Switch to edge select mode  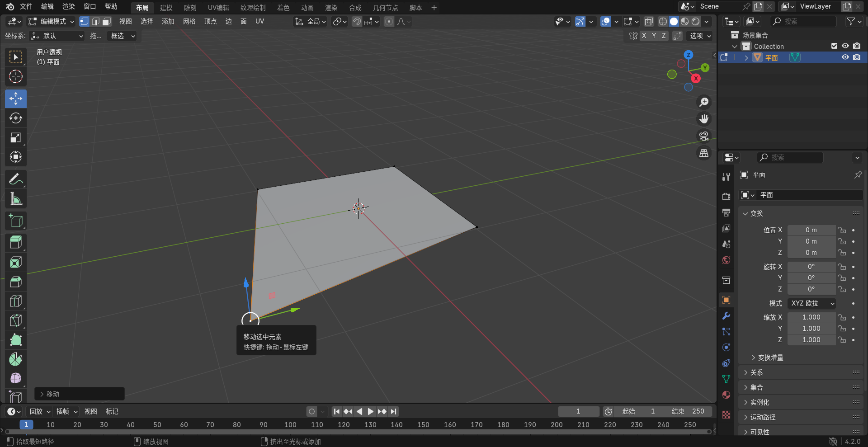[x=96, y=21]
